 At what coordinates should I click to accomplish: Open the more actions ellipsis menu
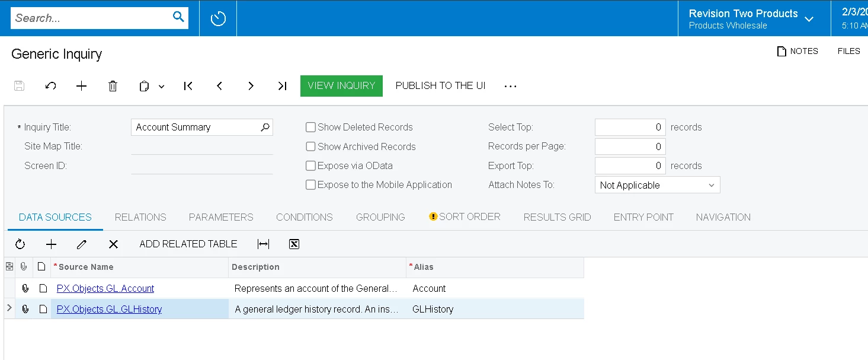510,86
